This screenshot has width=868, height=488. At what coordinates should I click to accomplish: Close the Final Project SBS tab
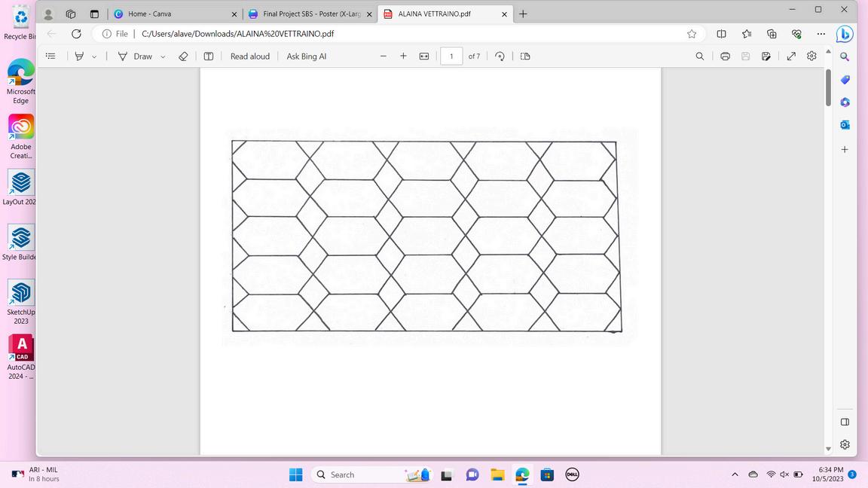pyautogui.click(x=369, y=14)
